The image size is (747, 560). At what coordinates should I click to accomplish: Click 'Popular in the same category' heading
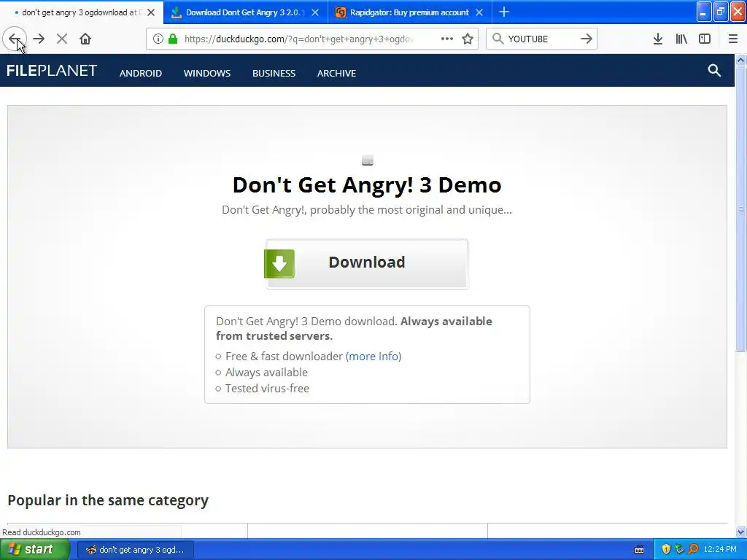108,500
